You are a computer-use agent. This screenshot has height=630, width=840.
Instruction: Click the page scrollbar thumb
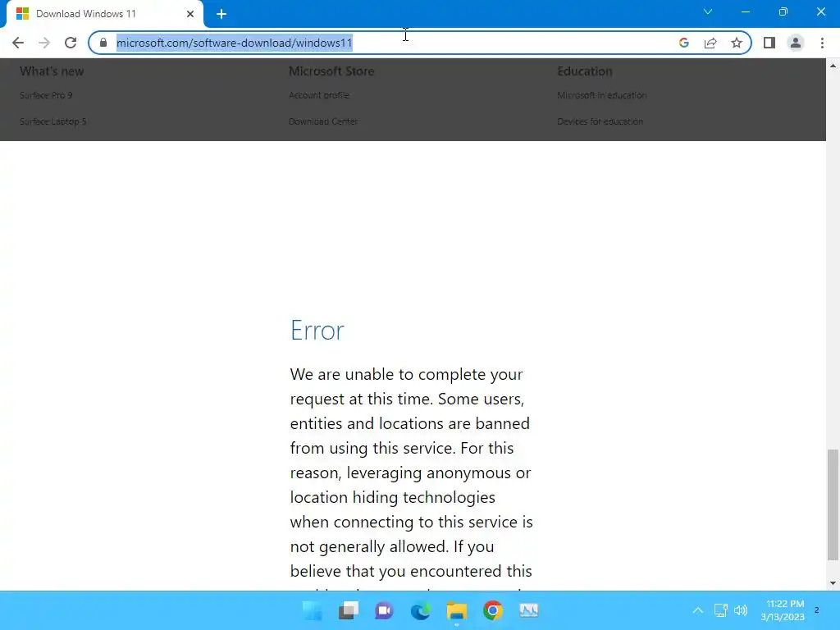pos(833,506)
